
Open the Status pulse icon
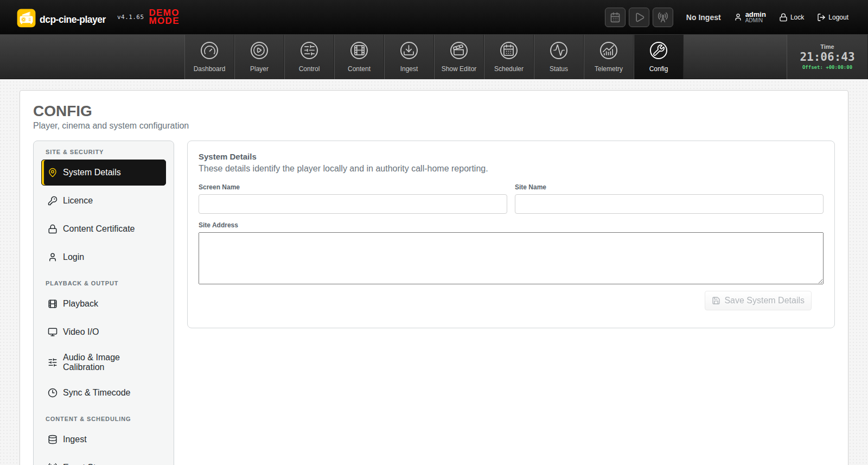tap(559, 50)
